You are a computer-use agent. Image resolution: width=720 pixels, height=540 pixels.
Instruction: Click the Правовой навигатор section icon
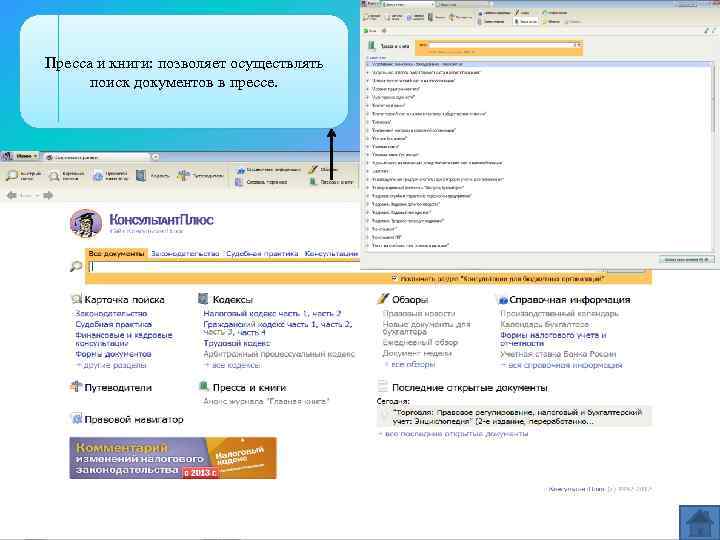pyautogui.click(x=76, y=419)
